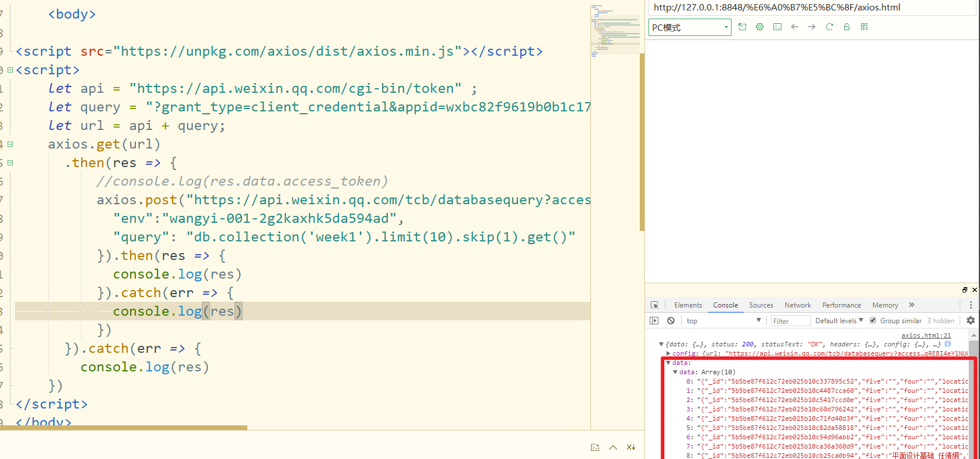Click the editor vertical scrollbar thumb

(642, 142)
